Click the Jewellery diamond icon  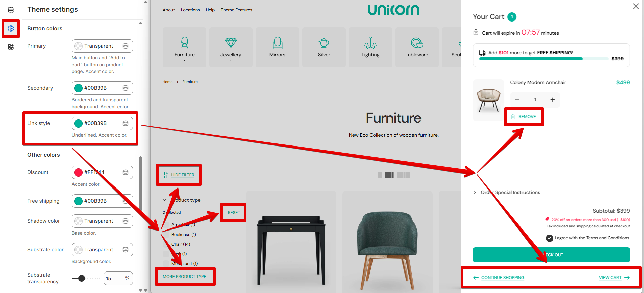click(231, 43)
